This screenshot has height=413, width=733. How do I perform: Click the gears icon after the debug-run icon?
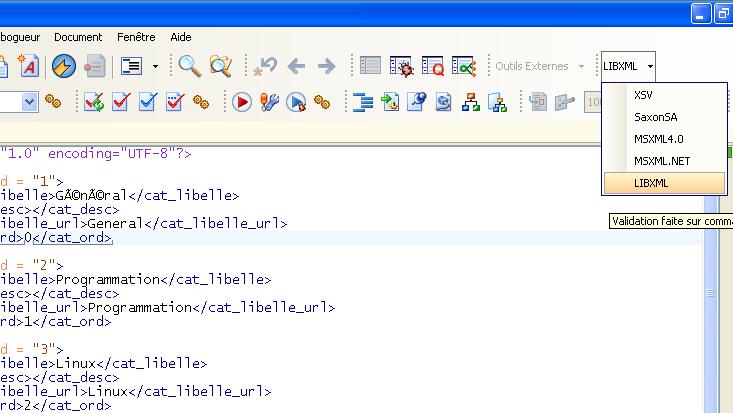[322, 102]
